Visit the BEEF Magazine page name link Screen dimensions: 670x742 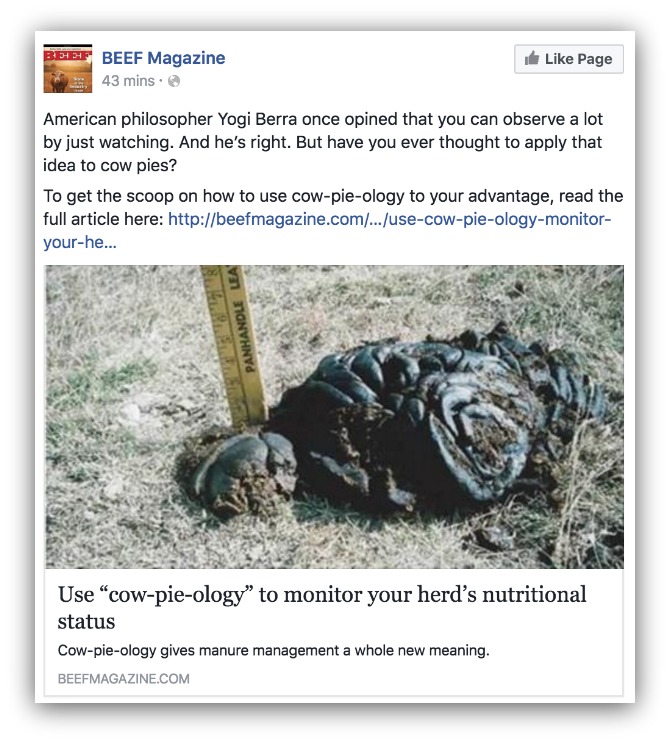pyautogui.click(x=163, y=58)
